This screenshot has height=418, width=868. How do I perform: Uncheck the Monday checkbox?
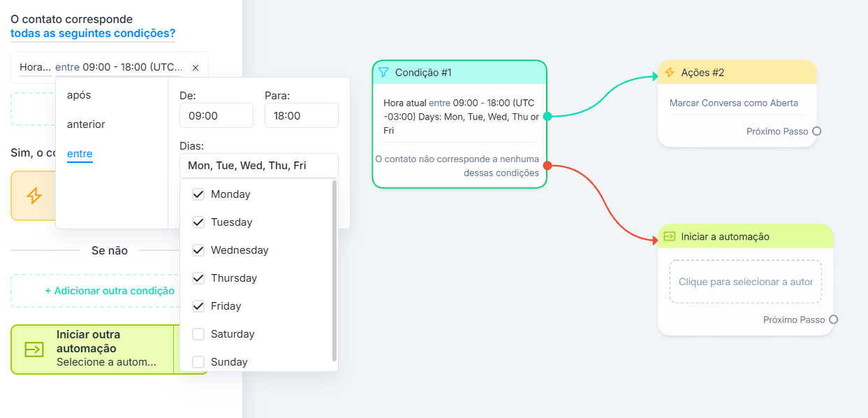click(198, 194)
